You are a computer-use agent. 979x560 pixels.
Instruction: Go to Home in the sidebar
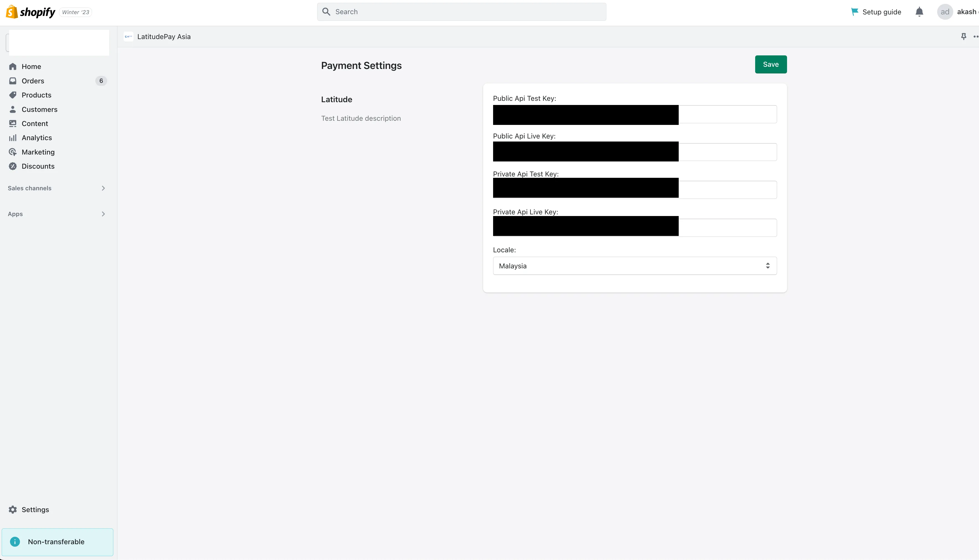click(x=58, y=66)
